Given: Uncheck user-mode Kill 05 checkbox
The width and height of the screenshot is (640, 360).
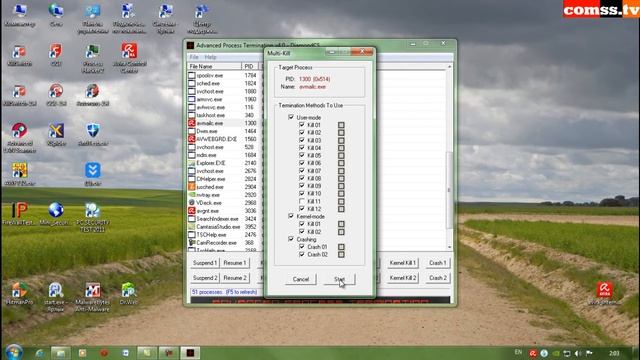Looking at the screenshot, I should 302,155.
